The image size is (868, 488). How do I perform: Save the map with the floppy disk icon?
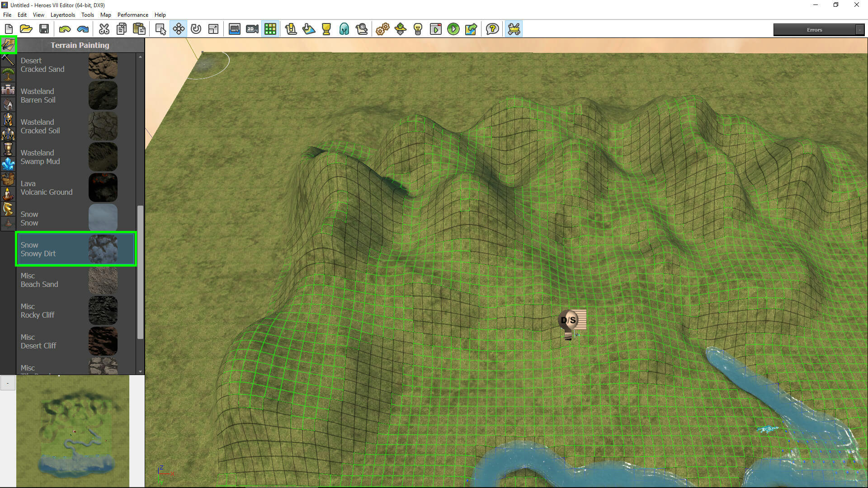[44, 29]
